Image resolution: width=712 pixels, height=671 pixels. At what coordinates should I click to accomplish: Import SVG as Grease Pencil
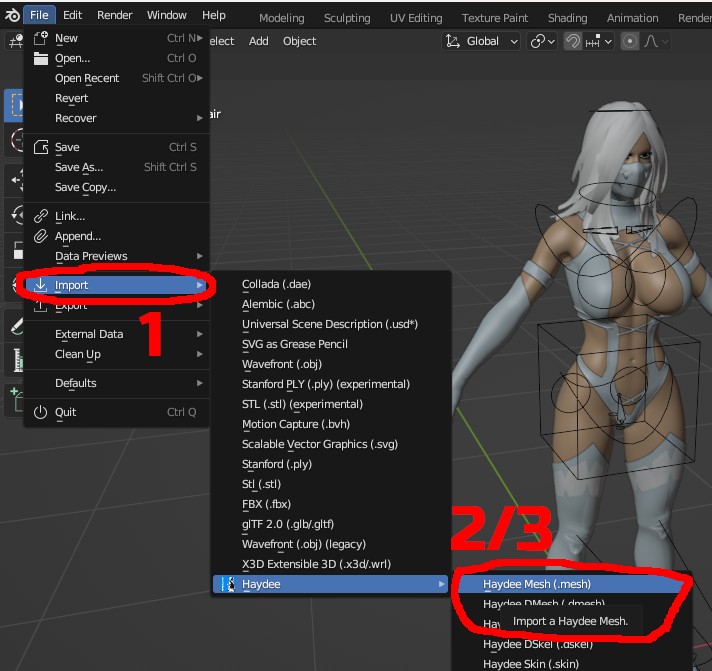331,344
